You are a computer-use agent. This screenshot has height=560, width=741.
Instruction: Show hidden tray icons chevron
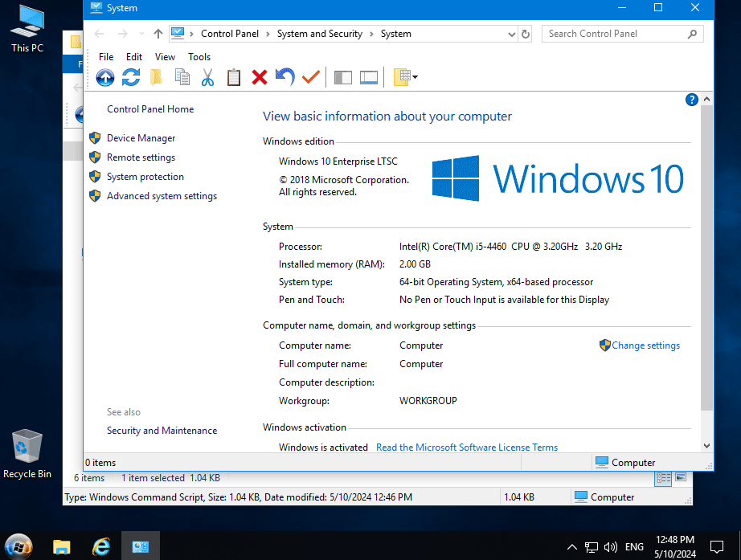[571, 547]
